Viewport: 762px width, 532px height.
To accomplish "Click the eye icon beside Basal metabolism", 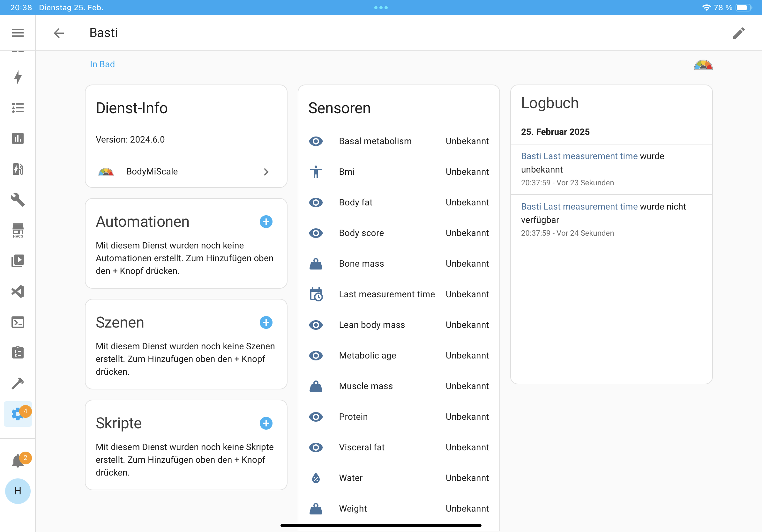I will click(316, 141).
